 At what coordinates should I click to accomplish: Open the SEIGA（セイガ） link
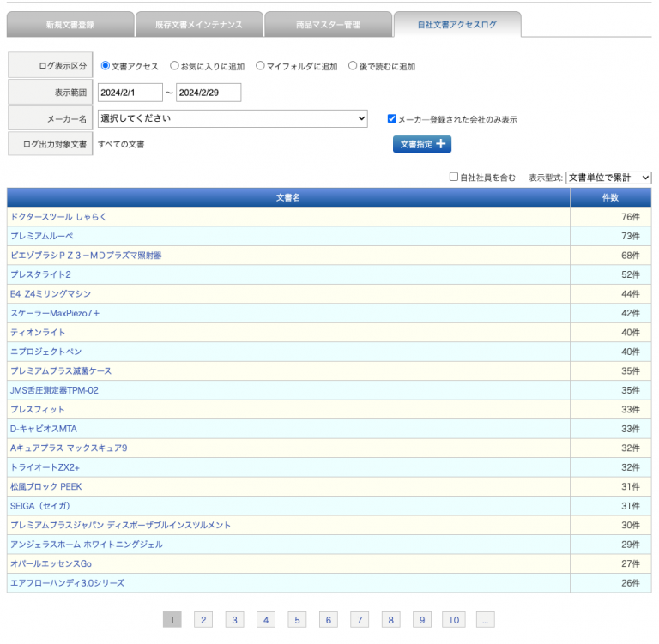tap(40, 506)
